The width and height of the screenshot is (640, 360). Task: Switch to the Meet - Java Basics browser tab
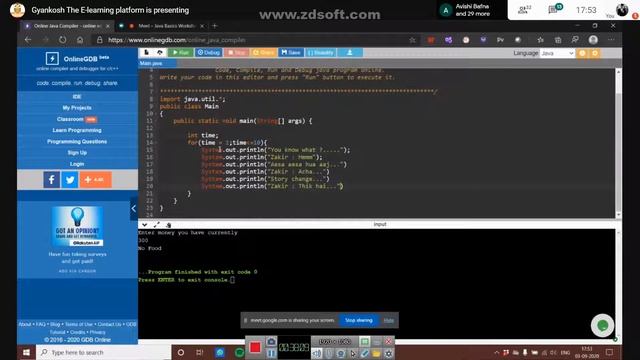(167, 26)
